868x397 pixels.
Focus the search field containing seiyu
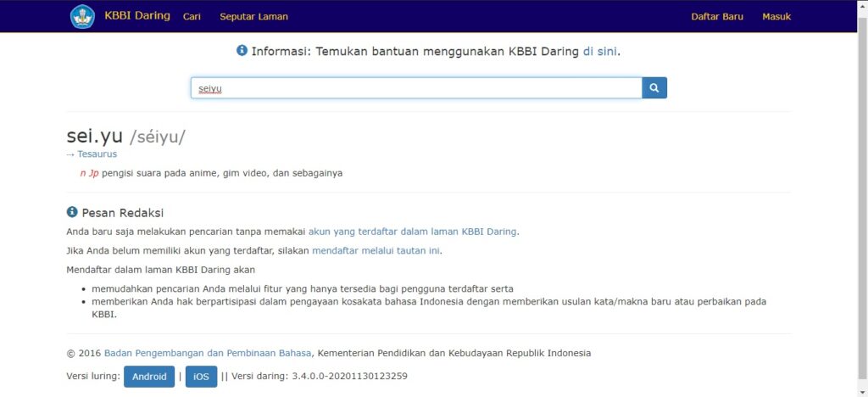416,88
